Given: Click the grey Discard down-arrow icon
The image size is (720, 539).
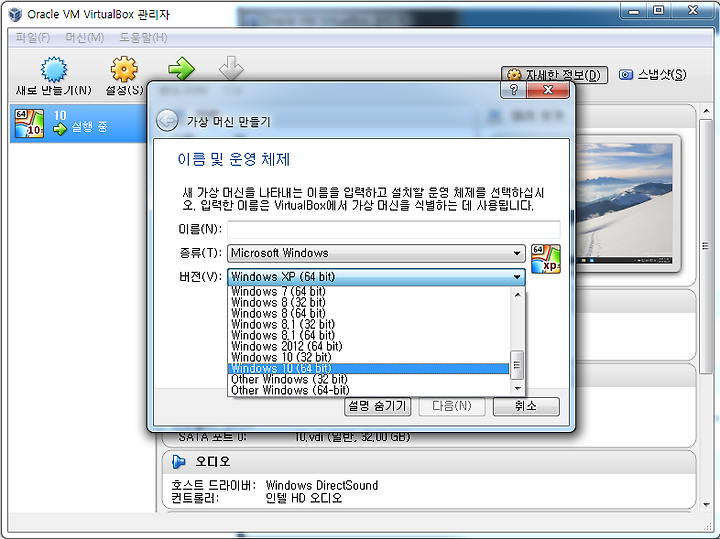Looking at the screenshot, I should 231,68.
